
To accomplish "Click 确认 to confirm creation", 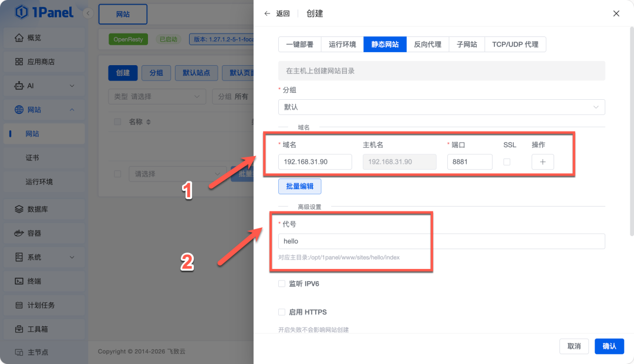I will click(609, 346).
